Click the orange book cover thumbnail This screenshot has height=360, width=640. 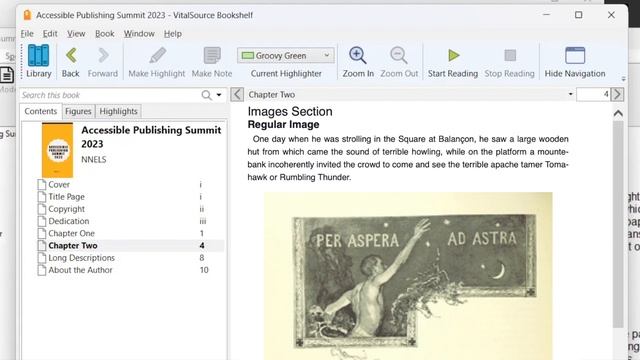click(58, 150)
